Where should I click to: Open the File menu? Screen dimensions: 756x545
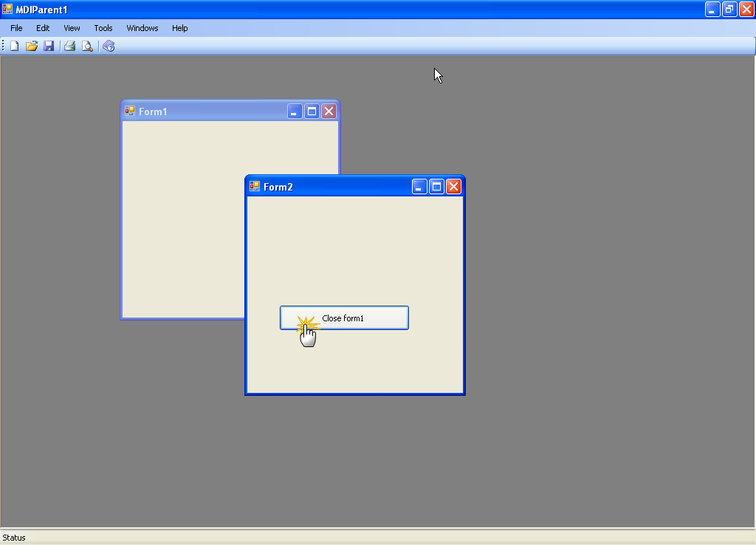coord(16,28)
